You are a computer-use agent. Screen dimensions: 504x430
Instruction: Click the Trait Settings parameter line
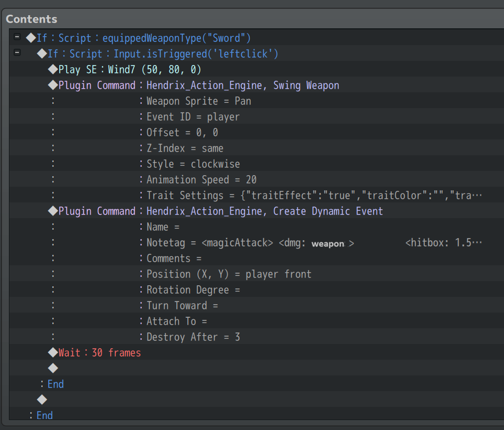click(x=256, y=195)
